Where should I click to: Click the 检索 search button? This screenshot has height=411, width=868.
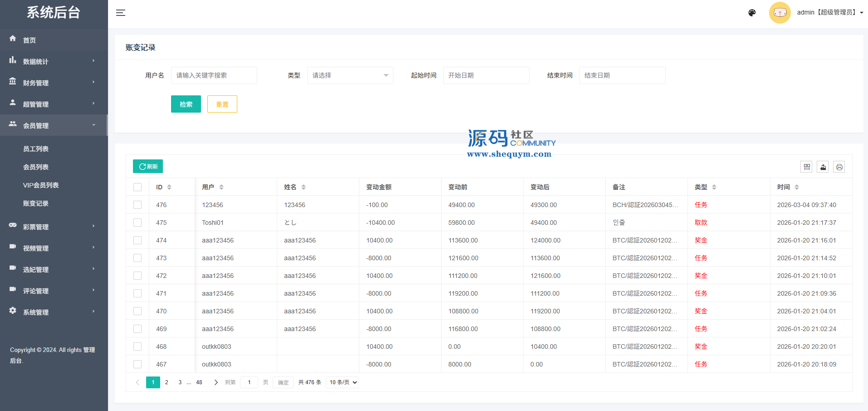(186, 104)
